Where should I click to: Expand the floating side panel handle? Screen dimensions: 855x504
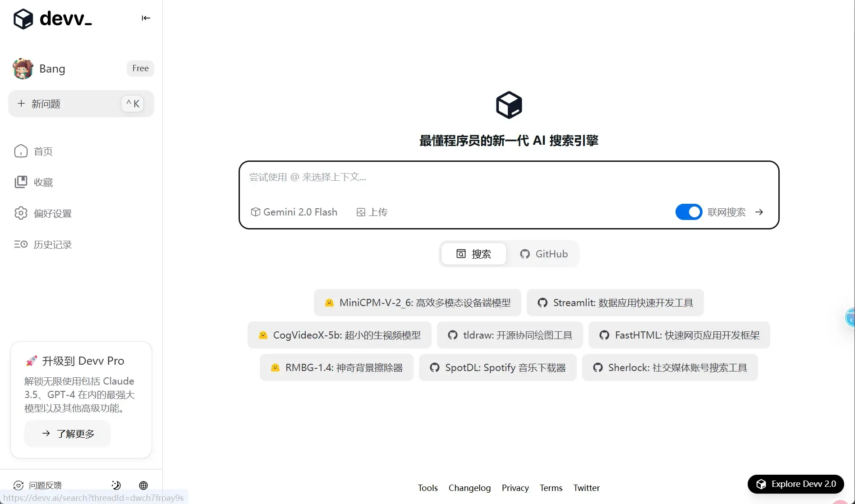(850, 319)
